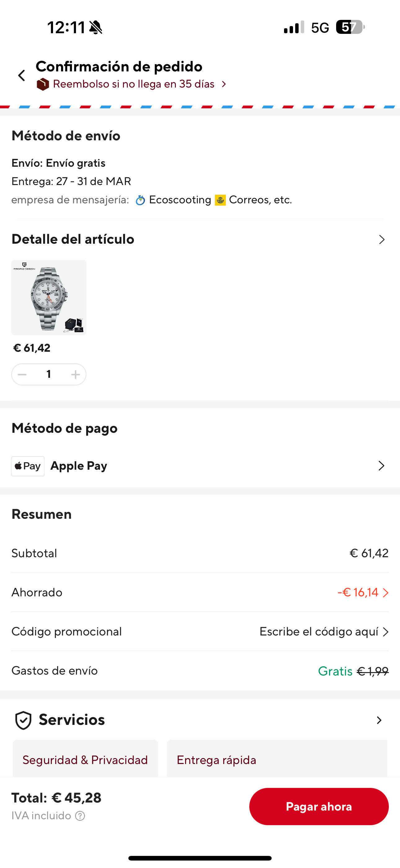Open Apple Pay payment method options
Screen dimensions: 400x868
tap(381, 466)
